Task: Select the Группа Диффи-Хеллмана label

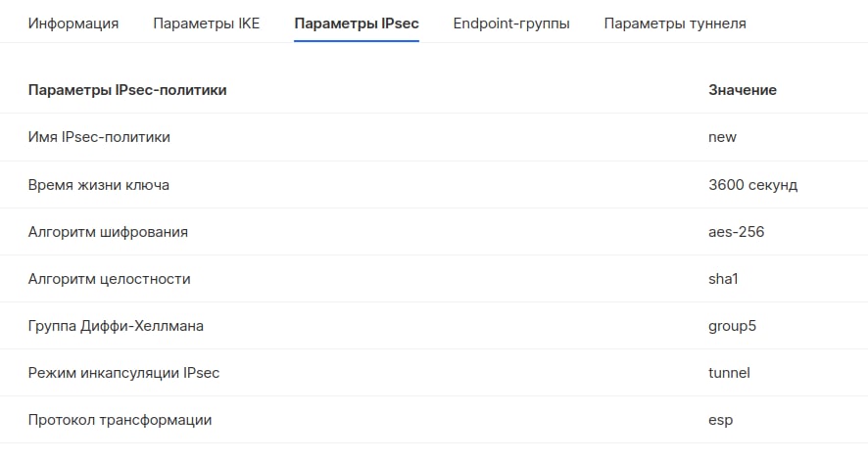Action: pyautogui.click(x=116, y=326)
